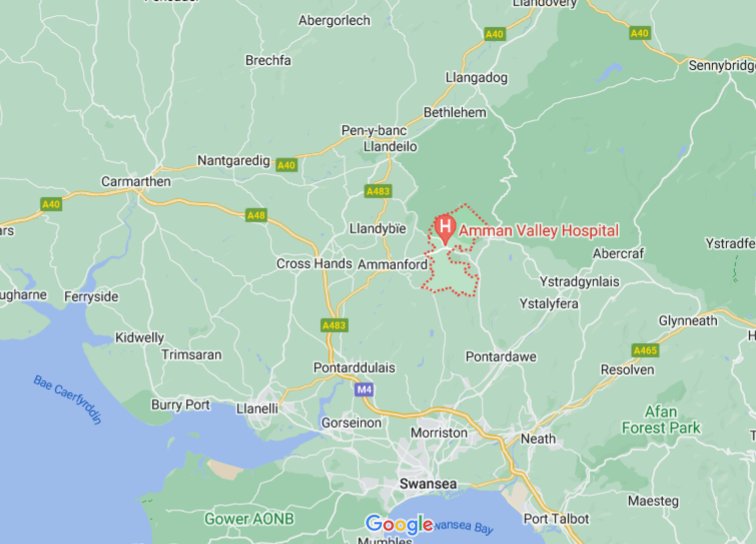
Task: Select the Neath town label
Action: [538, 439]
